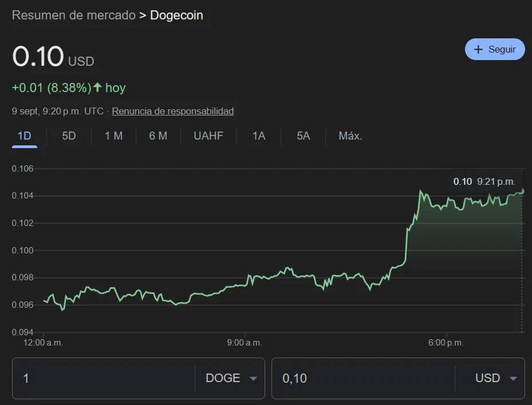Viewport: 532px width, 405px height.
Task: Switch to the 6 M range tab
Action: [x=158, y=136]
